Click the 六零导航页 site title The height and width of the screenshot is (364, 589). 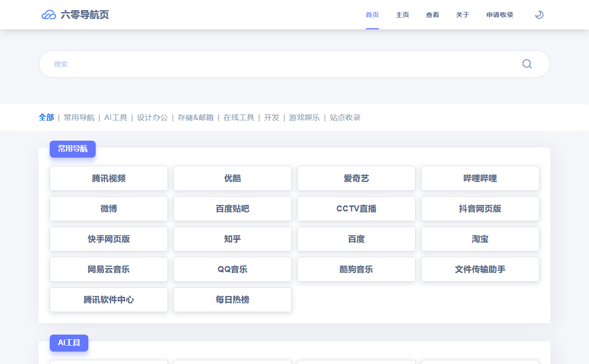point(85,15)
